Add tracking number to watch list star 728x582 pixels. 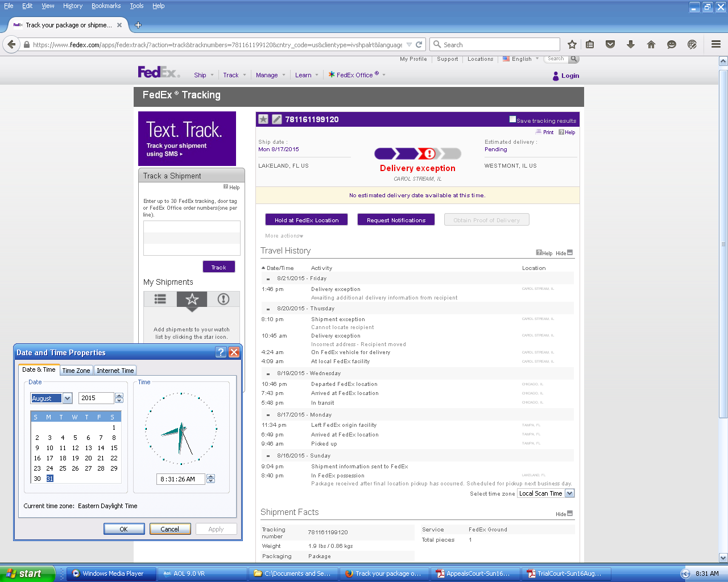click(263, 119)
